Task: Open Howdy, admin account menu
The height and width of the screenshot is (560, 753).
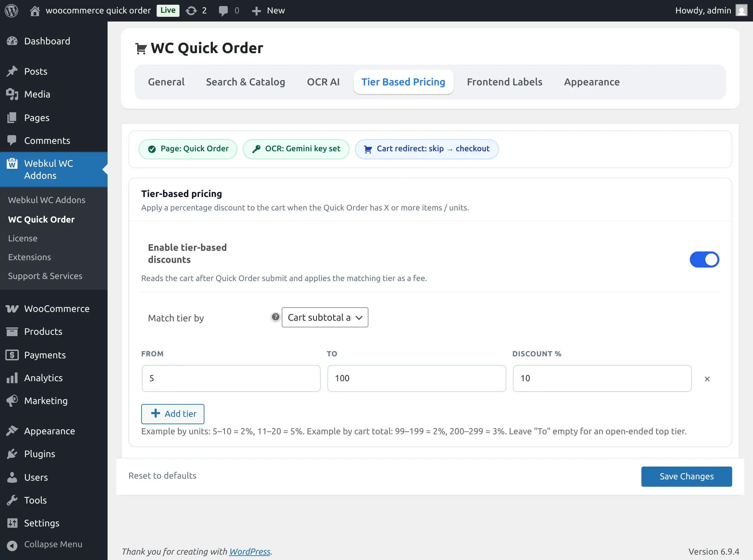Action: pos(711,10)
